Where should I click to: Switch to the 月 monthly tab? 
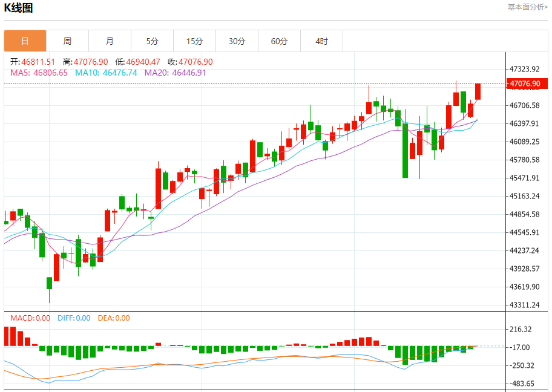110,41
